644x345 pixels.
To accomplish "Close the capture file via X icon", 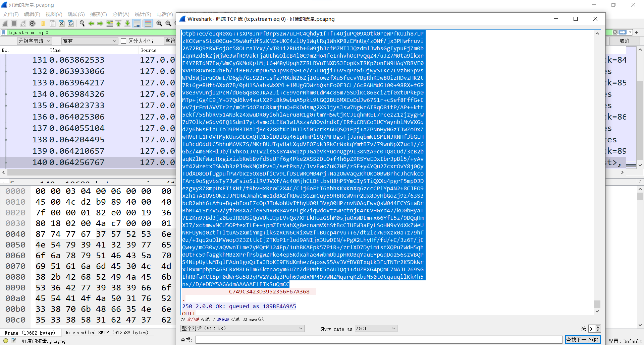I will [62, 23].
